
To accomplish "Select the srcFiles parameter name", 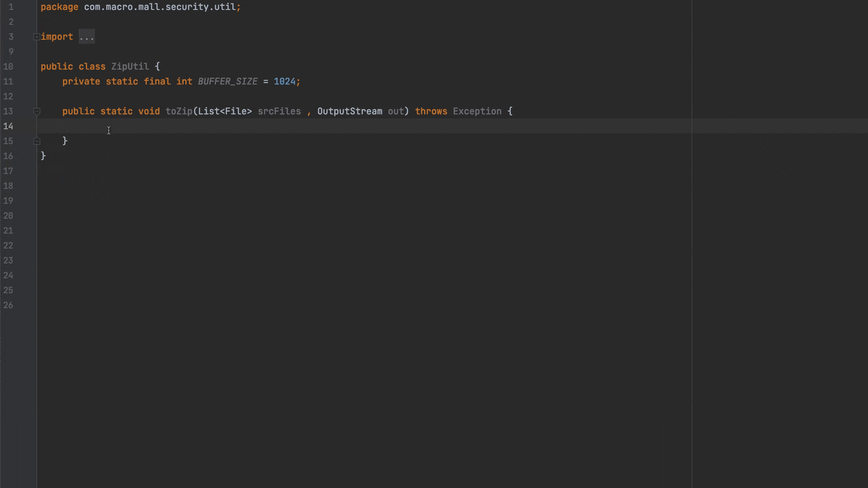I will tap(279, 111).
